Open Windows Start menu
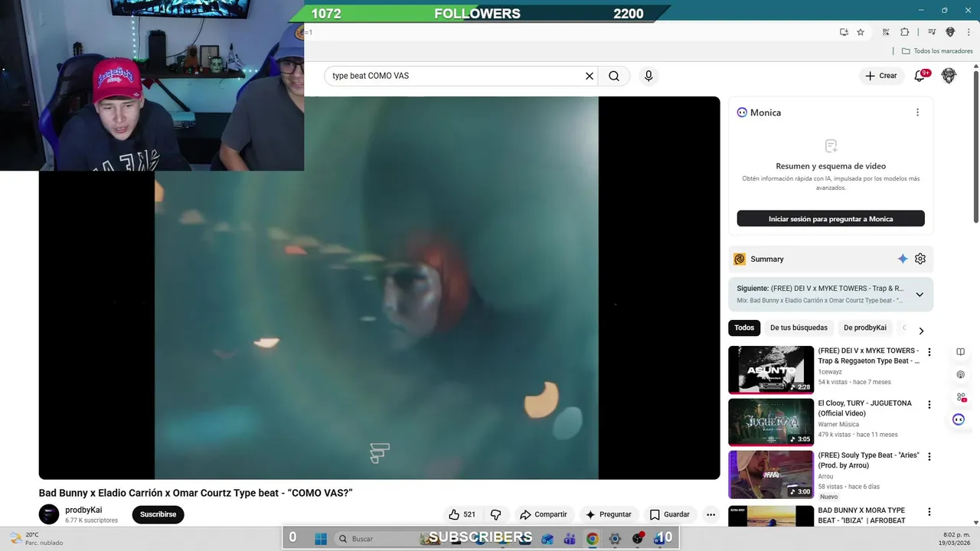 [x=321, y=539]
